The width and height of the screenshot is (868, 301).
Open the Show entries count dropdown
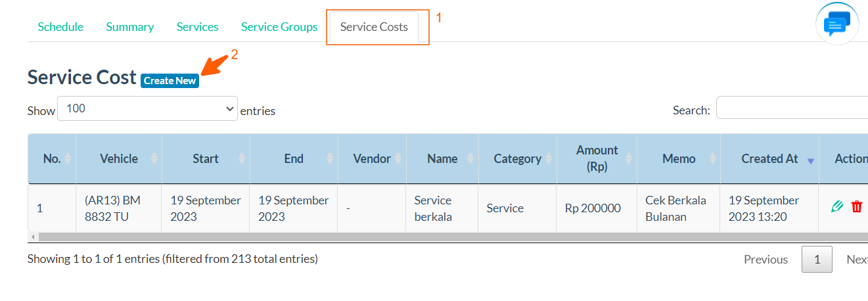[148, 108]
